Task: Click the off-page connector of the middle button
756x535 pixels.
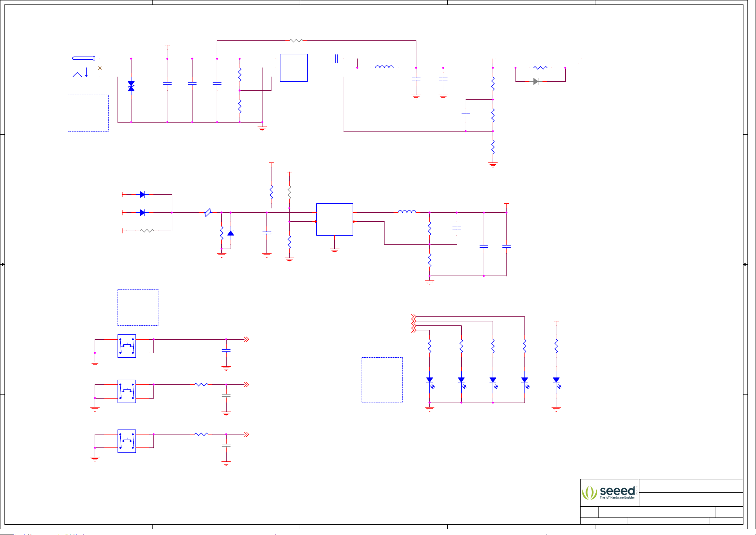Action: (x=246, y=384)
